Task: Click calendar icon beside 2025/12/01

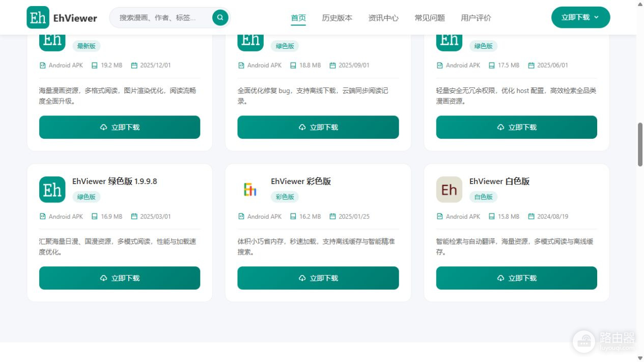Action: pyautogui.click(x=134, y=65)
